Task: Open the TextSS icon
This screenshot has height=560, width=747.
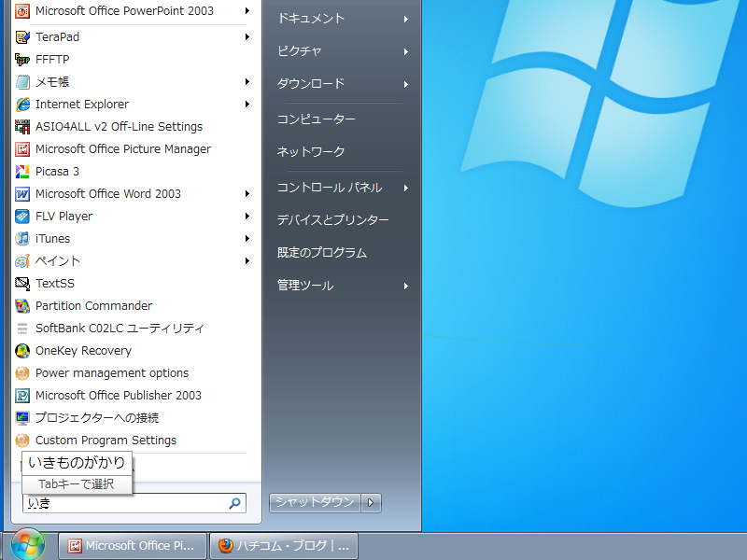Action: (21, 283)
